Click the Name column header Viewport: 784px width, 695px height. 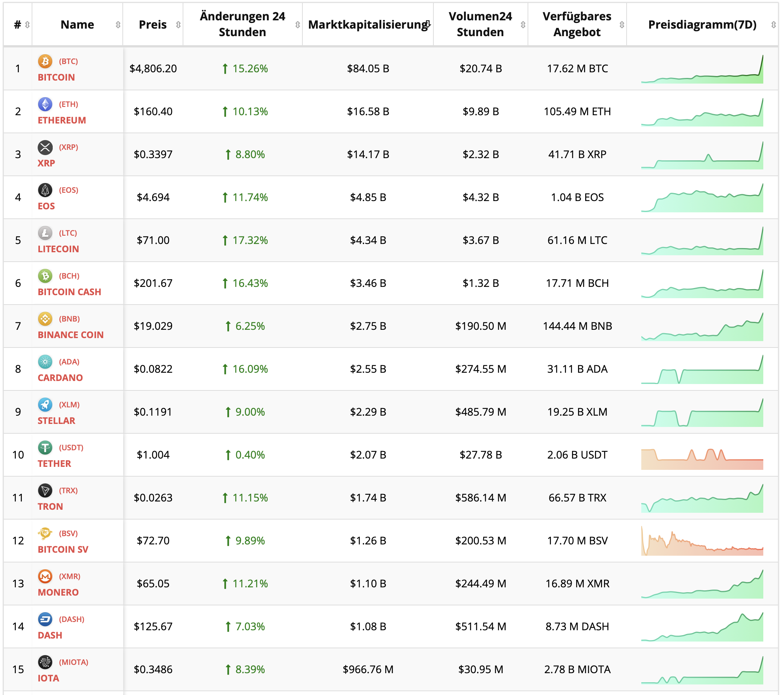pos(77,25)
